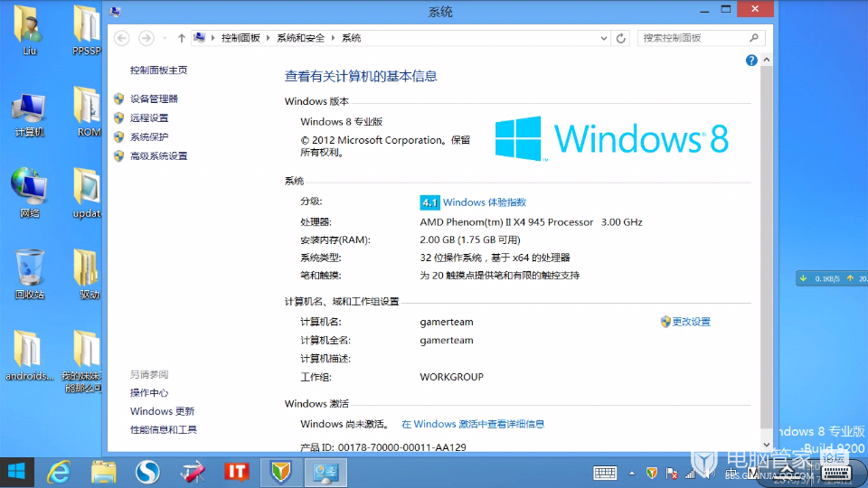Click the search magnifier in control panel search
This screenshot has width=868, height=488.
pos(754,38)
